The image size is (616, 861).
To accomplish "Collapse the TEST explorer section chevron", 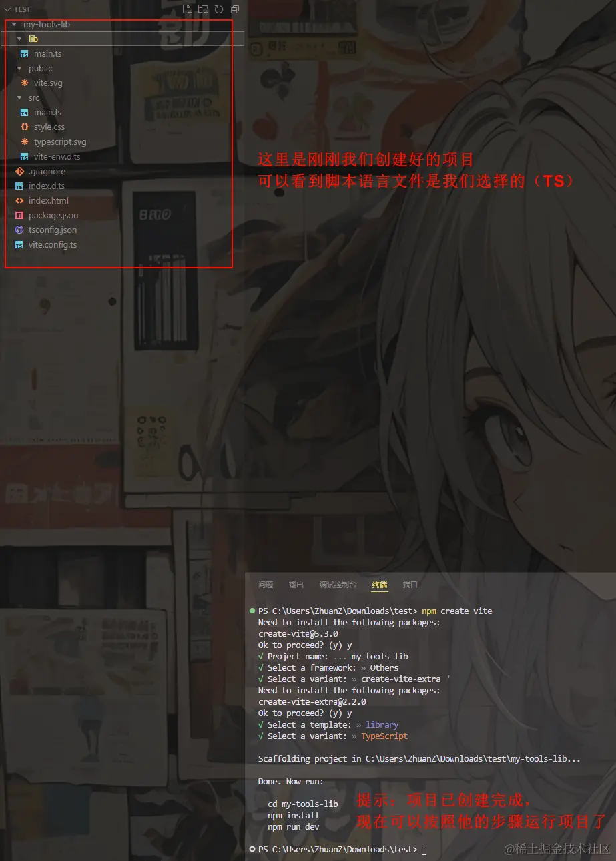I will (x=8, y=10).
